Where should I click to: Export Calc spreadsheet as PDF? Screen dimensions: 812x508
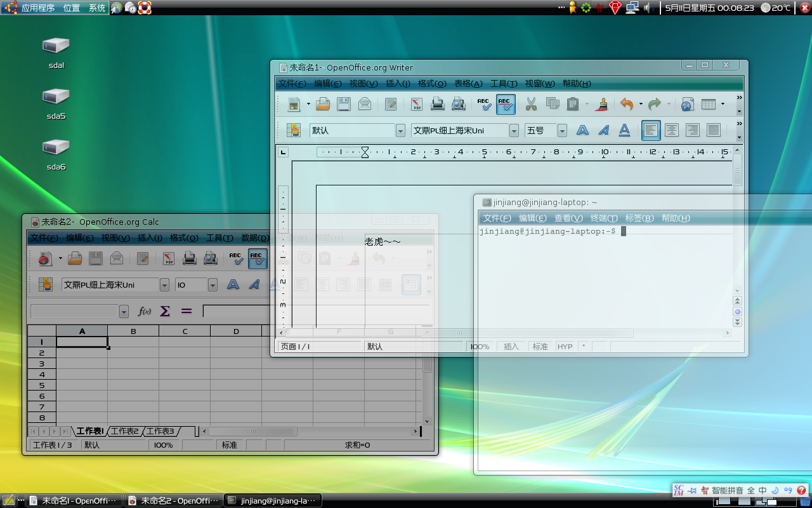168,258
